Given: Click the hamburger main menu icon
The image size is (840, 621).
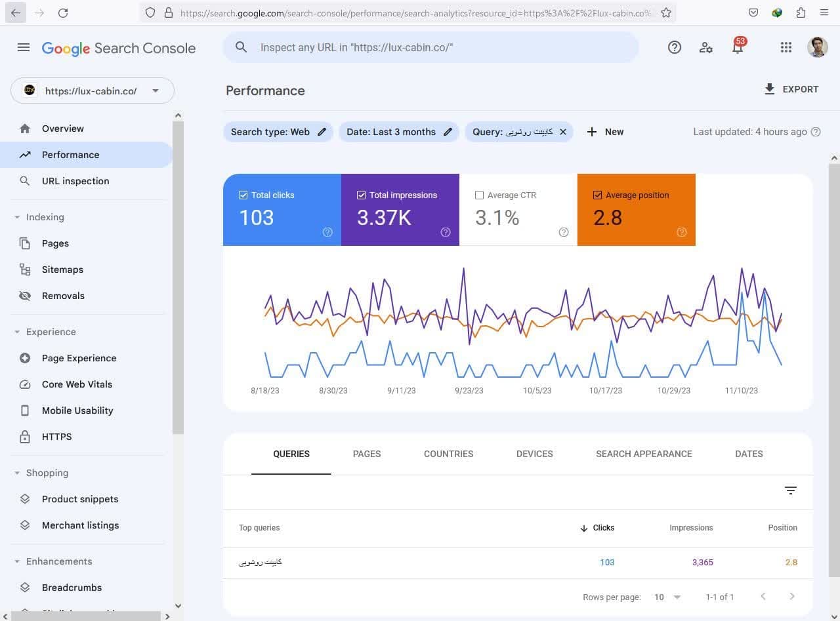Looking at the screenshot, I should (x=24, y=47).
